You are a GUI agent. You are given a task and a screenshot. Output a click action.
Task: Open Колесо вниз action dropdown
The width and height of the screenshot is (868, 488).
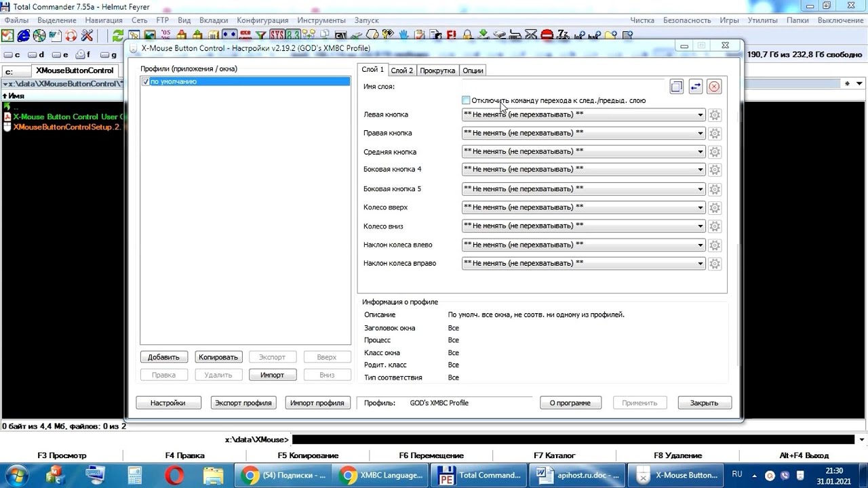coord(583,226)
